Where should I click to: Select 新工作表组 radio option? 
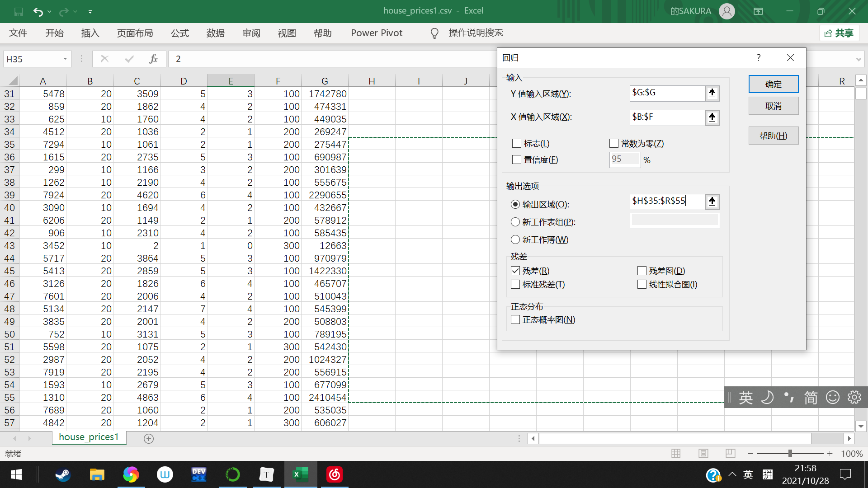point(515,222)
